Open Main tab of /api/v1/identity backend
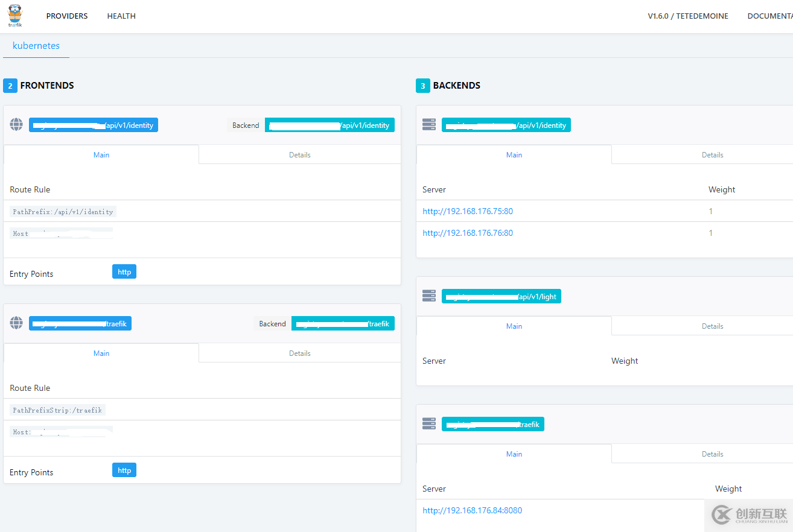This screenshot has width=793, height=532. click(514, 154)
